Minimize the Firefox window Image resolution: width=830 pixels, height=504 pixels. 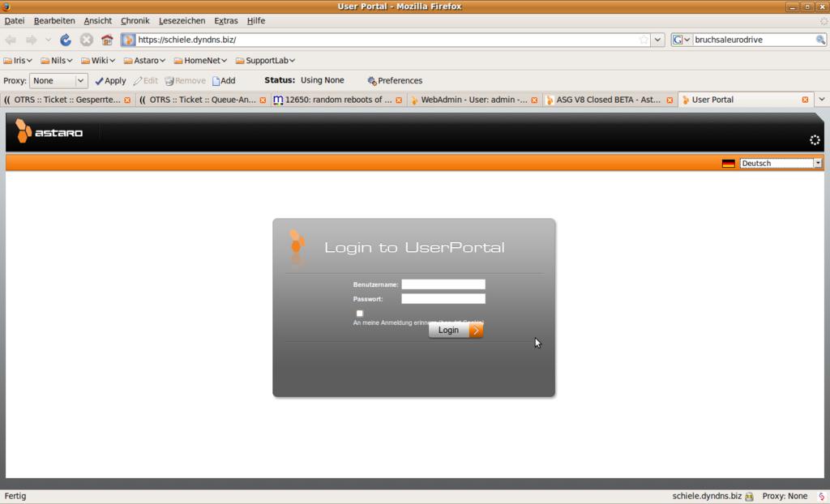[x=792, y=6]
